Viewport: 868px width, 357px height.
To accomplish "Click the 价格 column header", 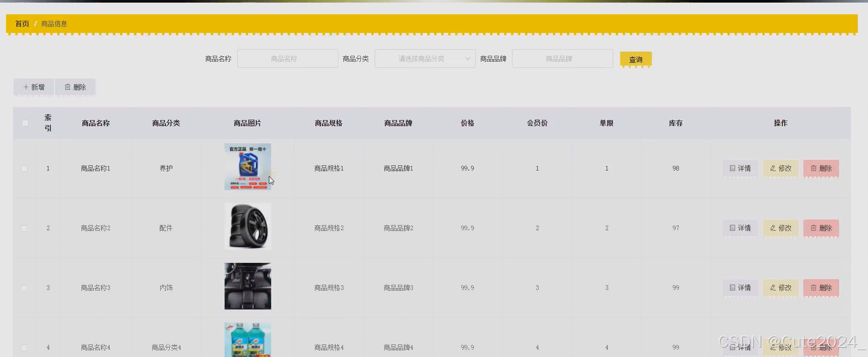I will [467, 123].
